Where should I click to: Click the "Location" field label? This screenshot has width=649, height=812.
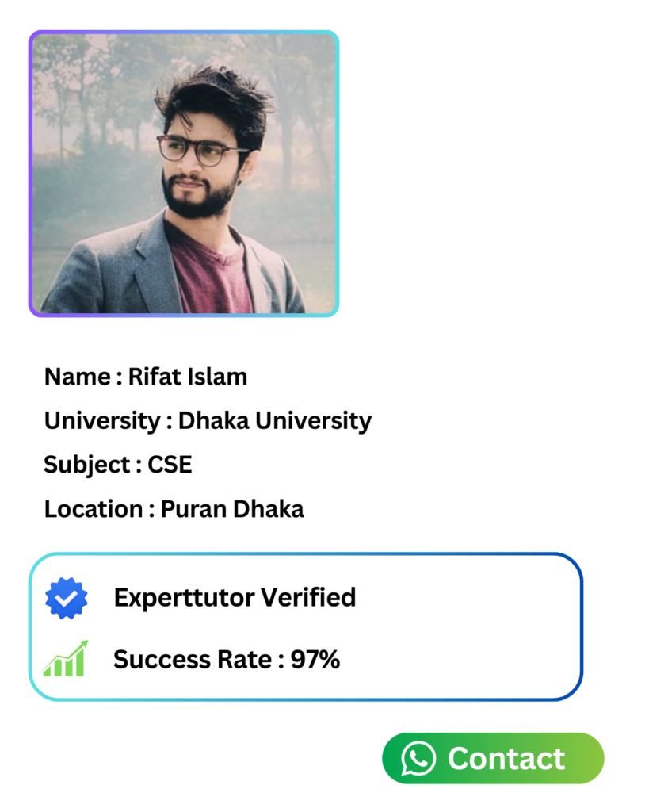93,508
